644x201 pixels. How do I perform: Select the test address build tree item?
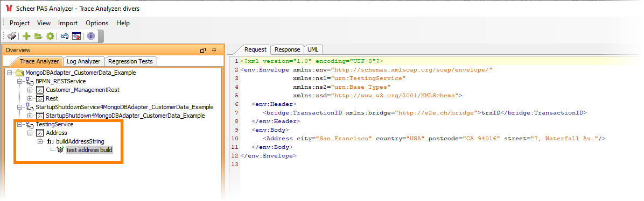click(89, 150)
